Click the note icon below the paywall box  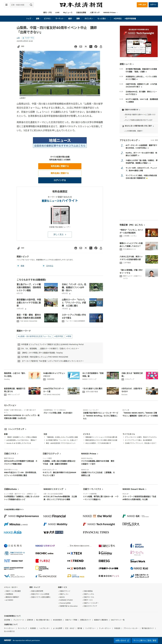86,248
